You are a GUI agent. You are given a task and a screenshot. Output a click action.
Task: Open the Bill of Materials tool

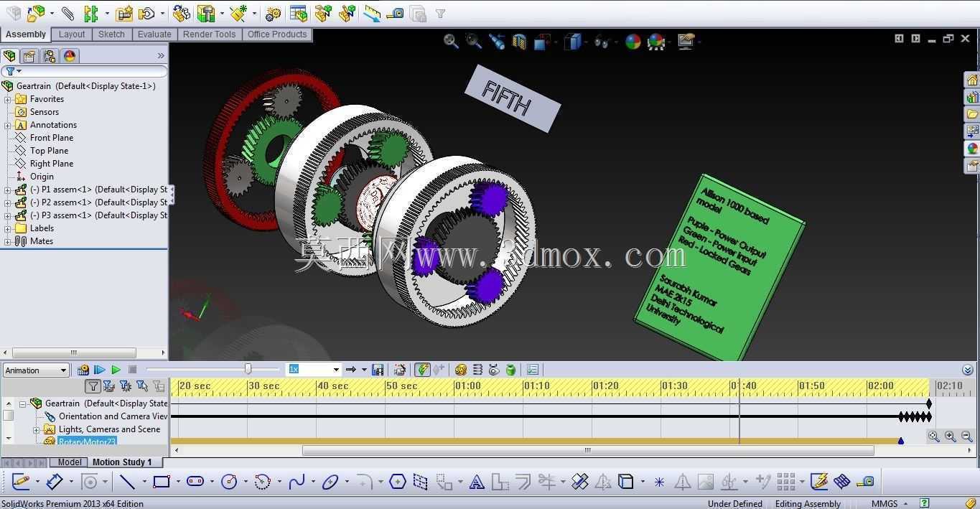[x=299, y=13]
